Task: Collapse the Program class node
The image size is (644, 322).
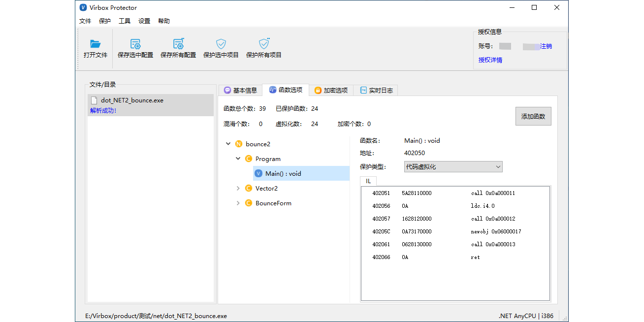Action: 238,159
